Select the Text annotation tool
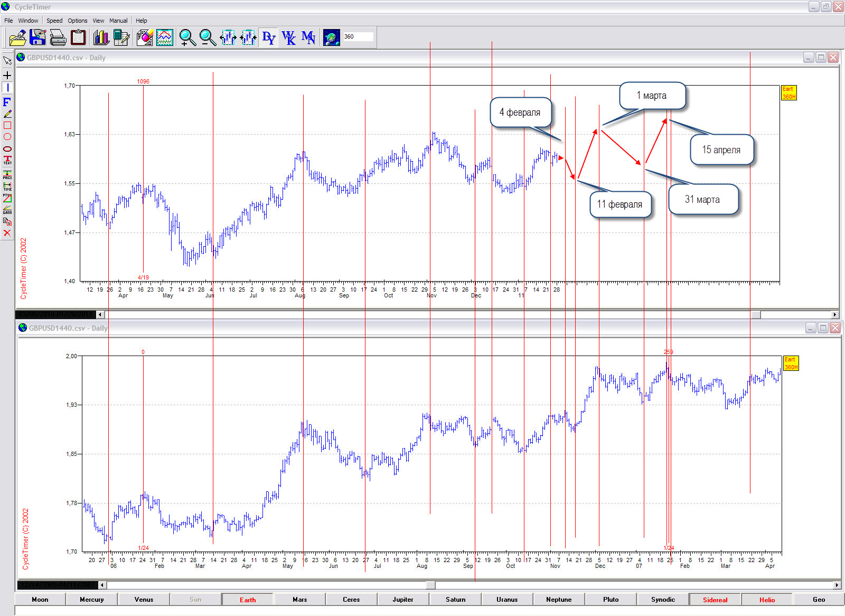Screen dimensions: 845x616 coord(7,160)
